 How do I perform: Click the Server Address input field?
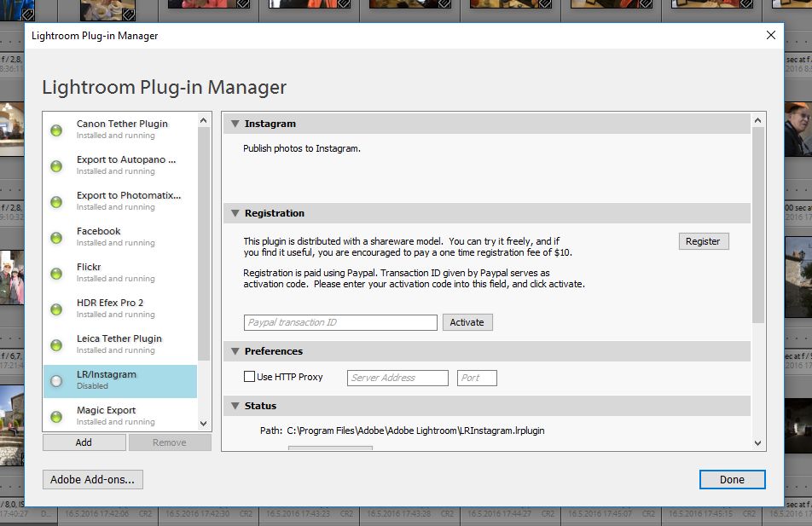pyautogui.click(x=397, y=378)
